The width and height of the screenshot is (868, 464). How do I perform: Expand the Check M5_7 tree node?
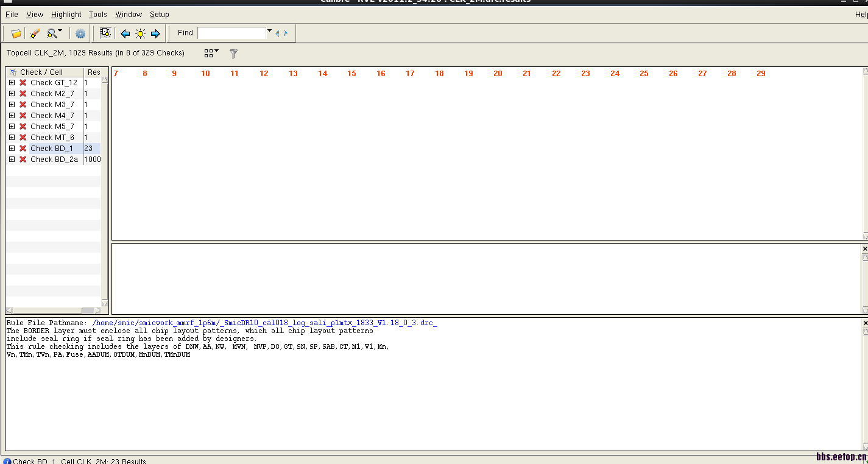12,127
